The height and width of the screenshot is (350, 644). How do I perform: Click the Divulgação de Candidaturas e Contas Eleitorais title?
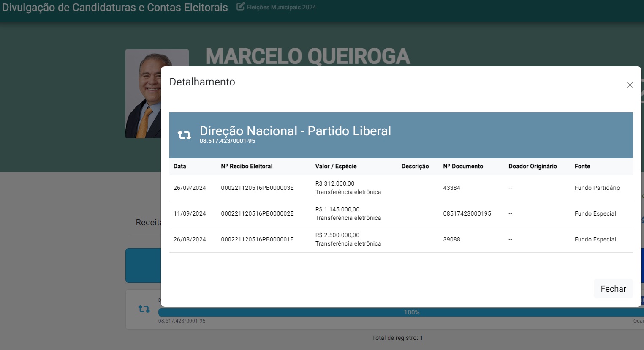[115, 8]
